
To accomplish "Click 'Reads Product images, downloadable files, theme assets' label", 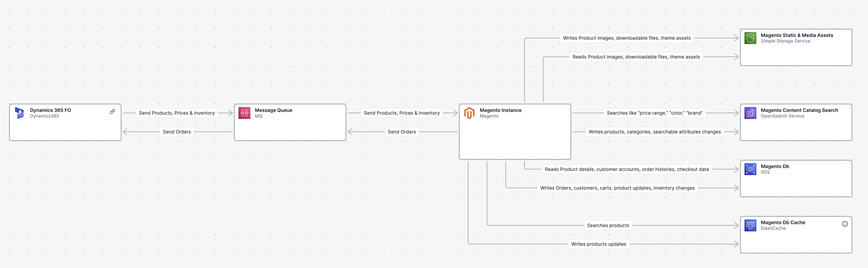I will click(x=636, y=56).
